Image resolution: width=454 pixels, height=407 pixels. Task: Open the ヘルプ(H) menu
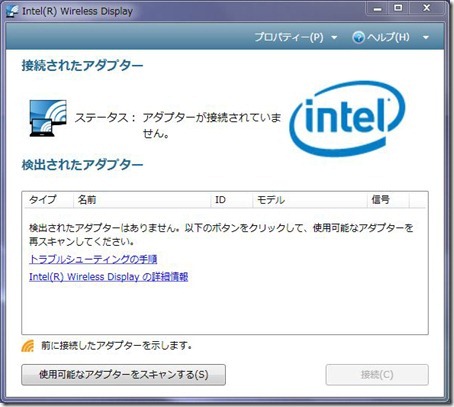coord(388,37)
